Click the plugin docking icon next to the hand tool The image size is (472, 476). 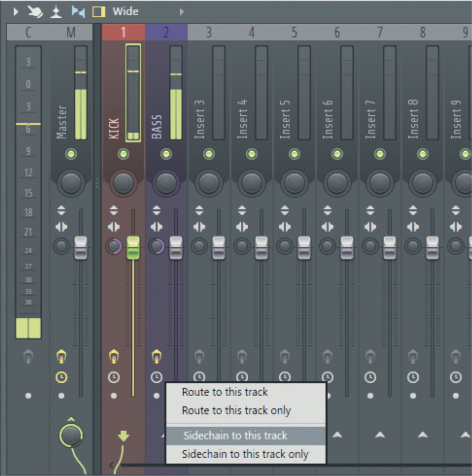pos(56,11)
